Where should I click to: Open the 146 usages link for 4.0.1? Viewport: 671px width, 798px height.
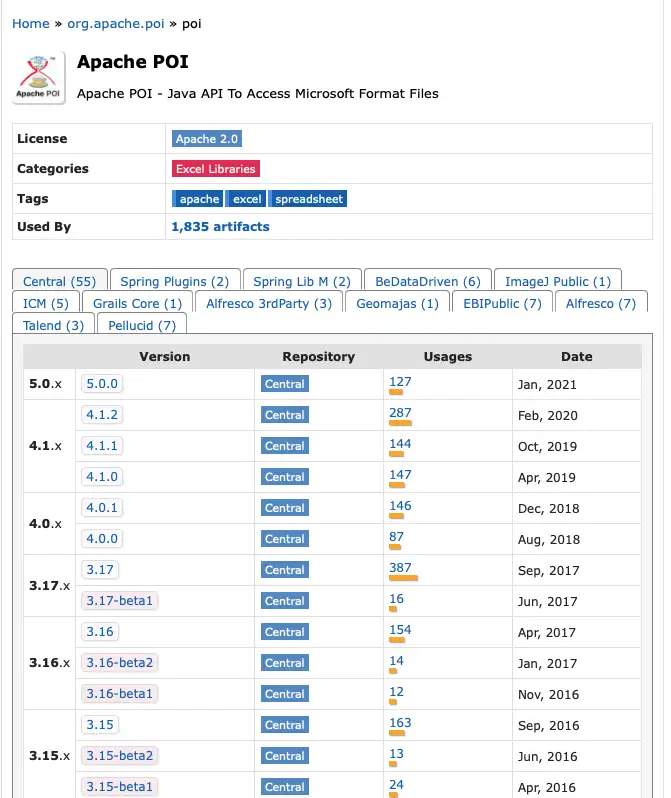click(x=400, y=506)
